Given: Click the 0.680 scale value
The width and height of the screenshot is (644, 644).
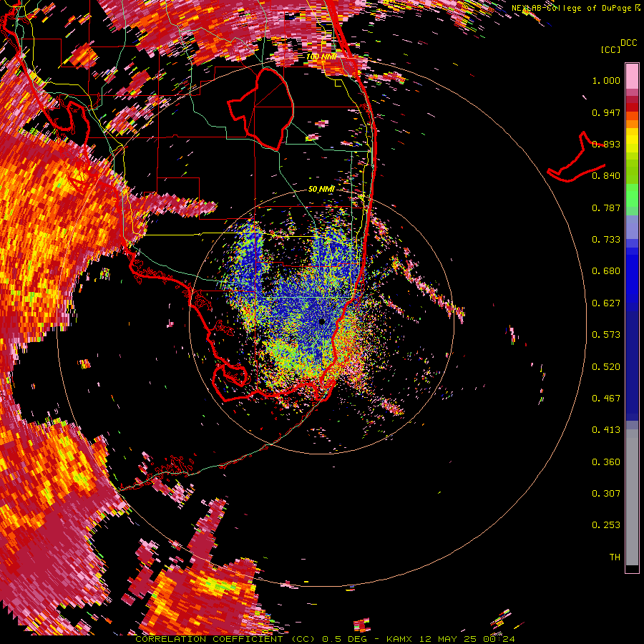Looking at the screenshot, I should [606, 271].
